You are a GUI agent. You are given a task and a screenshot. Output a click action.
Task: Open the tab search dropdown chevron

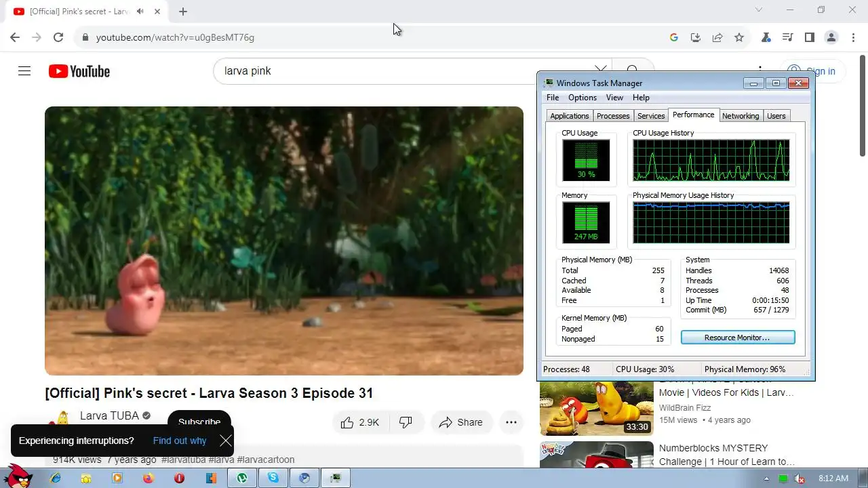[x=759, y=9]
